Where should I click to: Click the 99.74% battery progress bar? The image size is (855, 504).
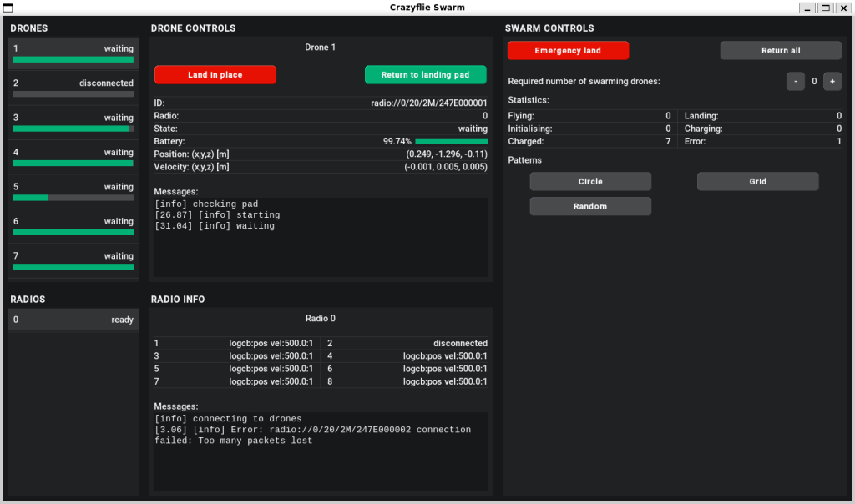point(452,141)
